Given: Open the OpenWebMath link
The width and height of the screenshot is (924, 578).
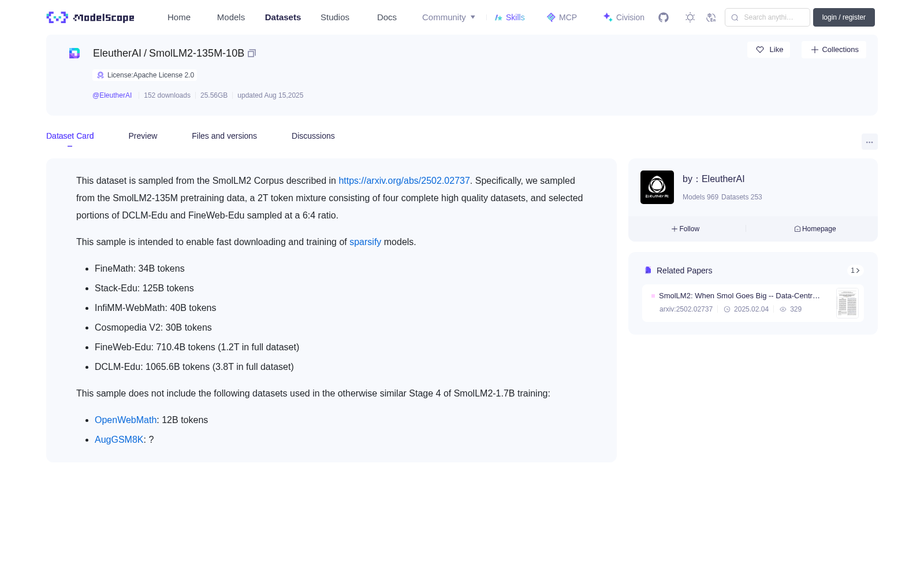Looking at the screenshot, I should 126,420.
